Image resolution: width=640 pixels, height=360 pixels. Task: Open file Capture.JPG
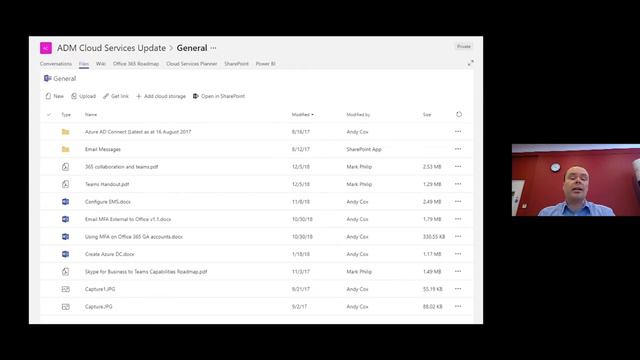coord(99,307)
